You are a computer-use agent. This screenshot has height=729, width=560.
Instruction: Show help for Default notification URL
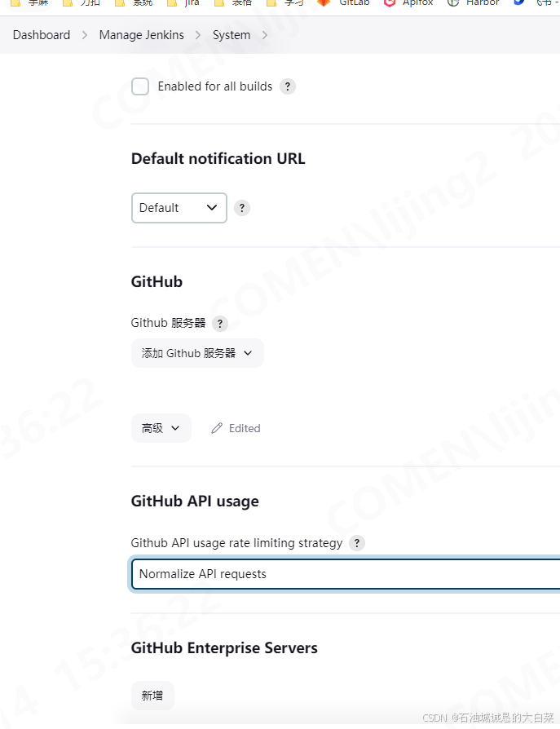tap(241, 208)
